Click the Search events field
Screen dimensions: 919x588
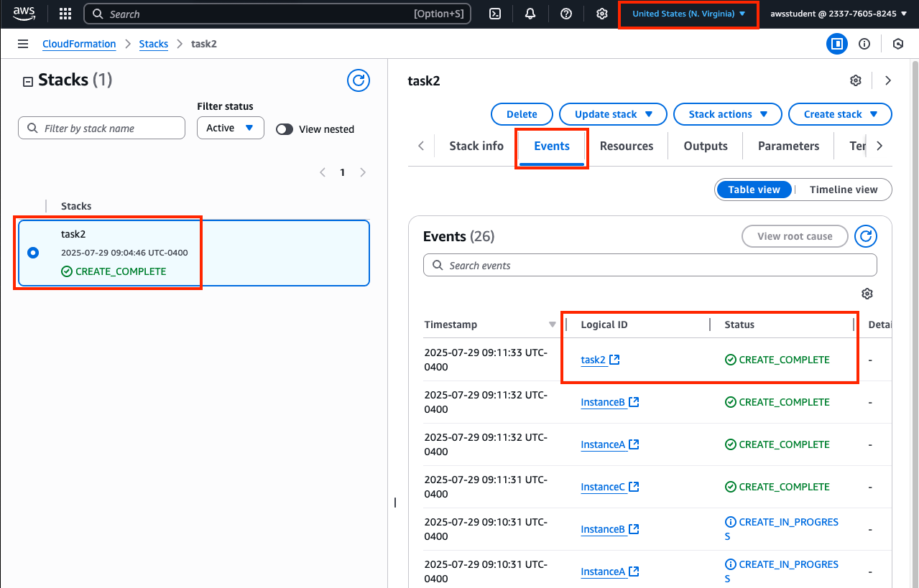650,265
